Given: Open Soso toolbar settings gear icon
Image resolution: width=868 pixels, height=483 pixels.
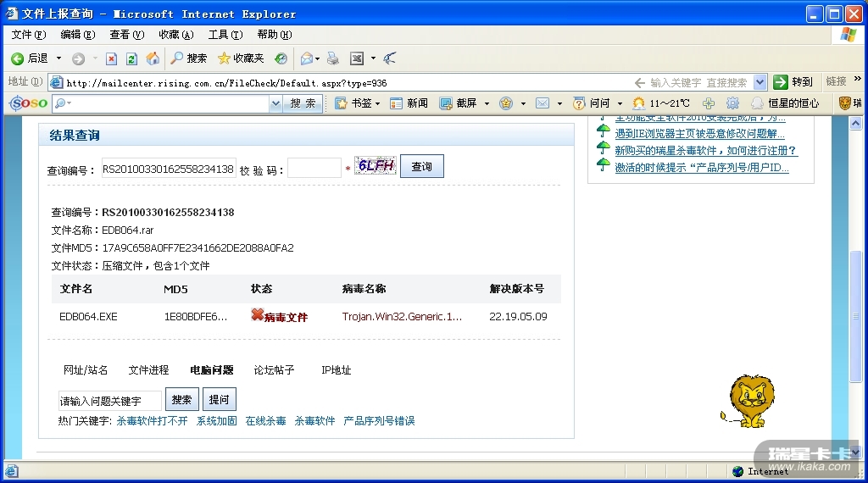Looking at the screenshot, I should 733,103.
